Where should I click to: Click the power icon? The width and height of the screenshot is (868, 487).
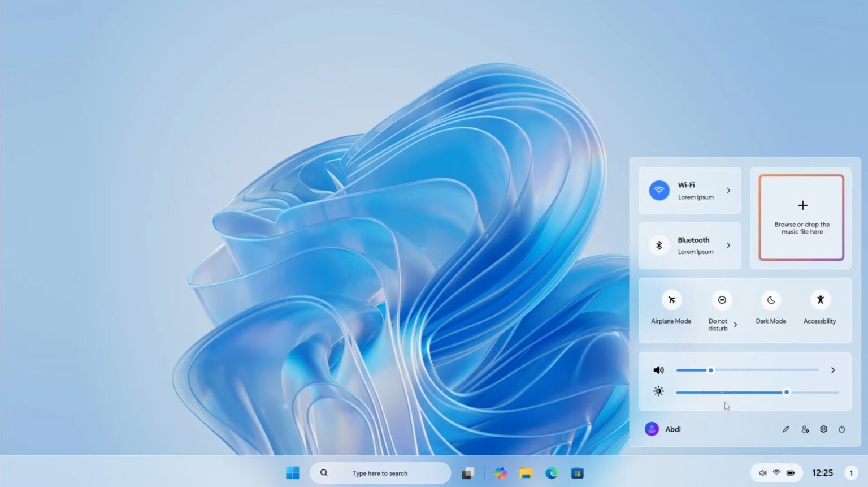[842, 429]
